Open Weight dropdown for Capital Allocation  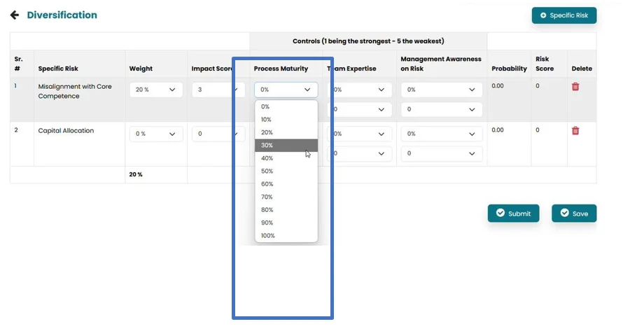pos(155,134)
